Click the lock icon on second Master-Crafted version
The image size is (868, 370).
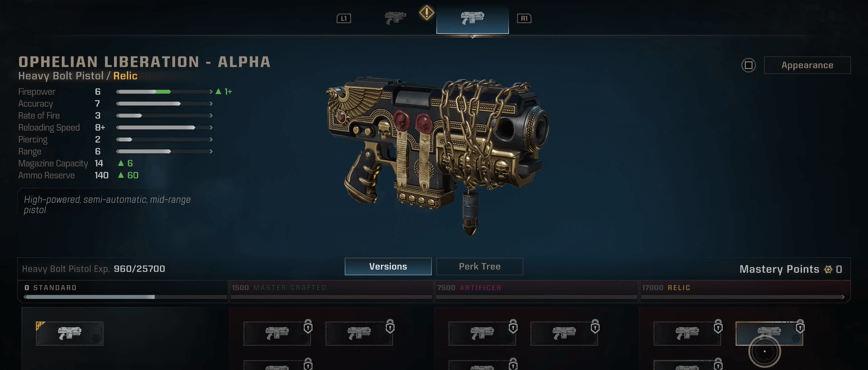point(390,326)
